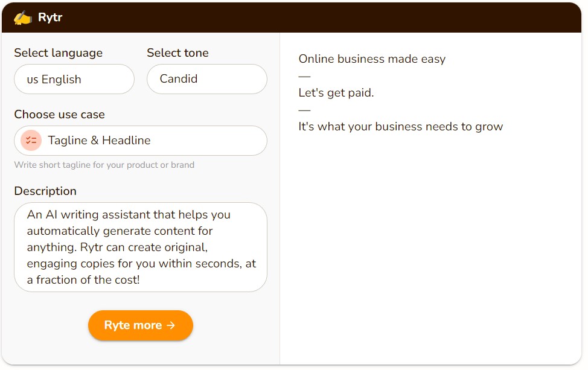
Task: Click the checklist icon beside Tagline & Headline
Action: (31, 141)
